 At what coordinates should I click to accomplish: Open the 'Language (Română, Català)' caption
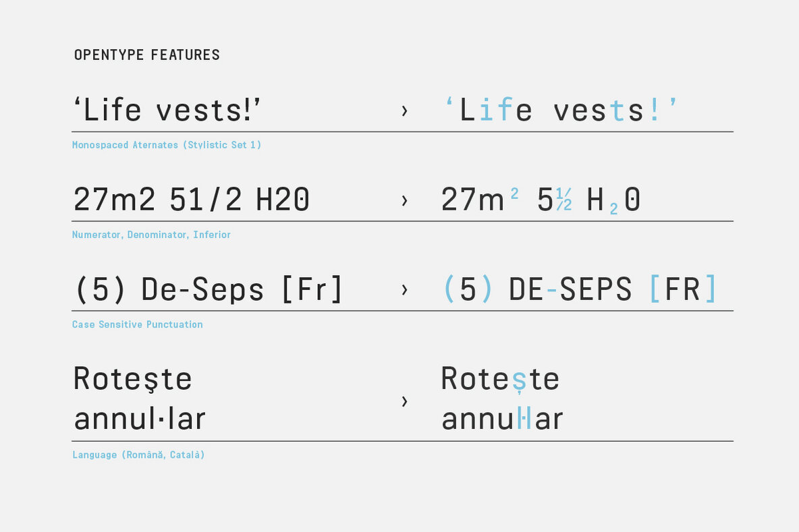pyautogui.click(x=138, y=454)
